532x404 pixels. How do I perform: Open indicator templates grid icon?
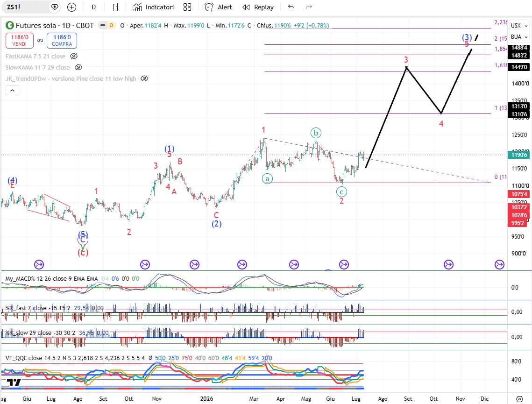[187, 7]
